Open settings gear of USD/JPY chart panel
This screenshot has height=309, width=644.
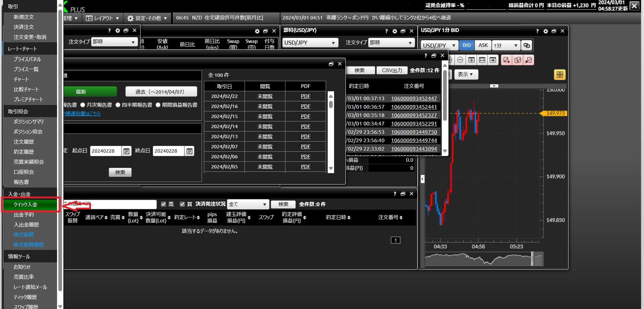545,31
